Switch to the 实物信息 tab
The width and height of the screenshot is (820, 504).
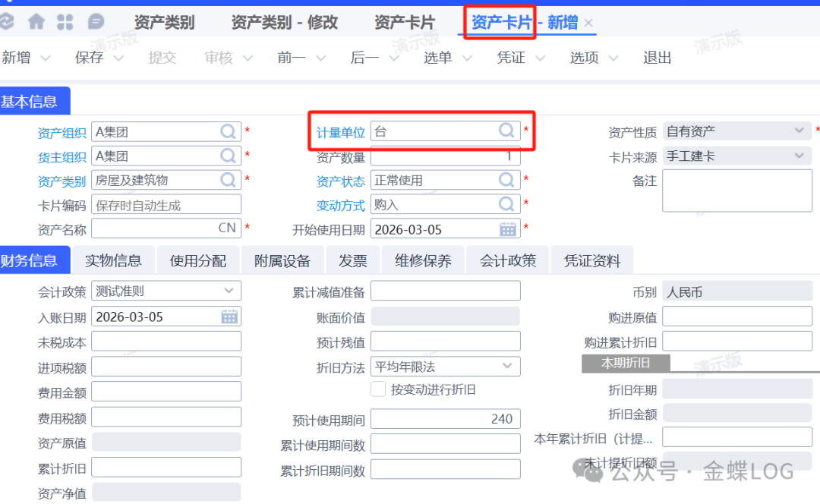click(x=113, y=261)
